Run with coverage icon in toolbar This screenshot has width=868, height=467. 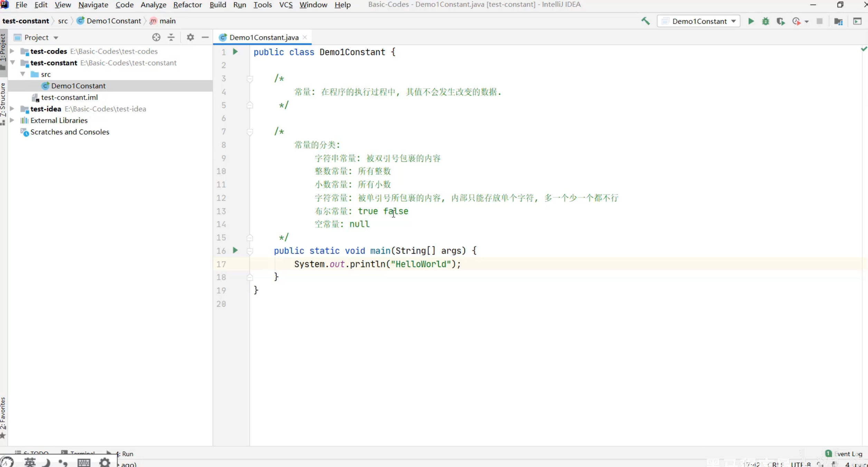(x=780, y=21)
